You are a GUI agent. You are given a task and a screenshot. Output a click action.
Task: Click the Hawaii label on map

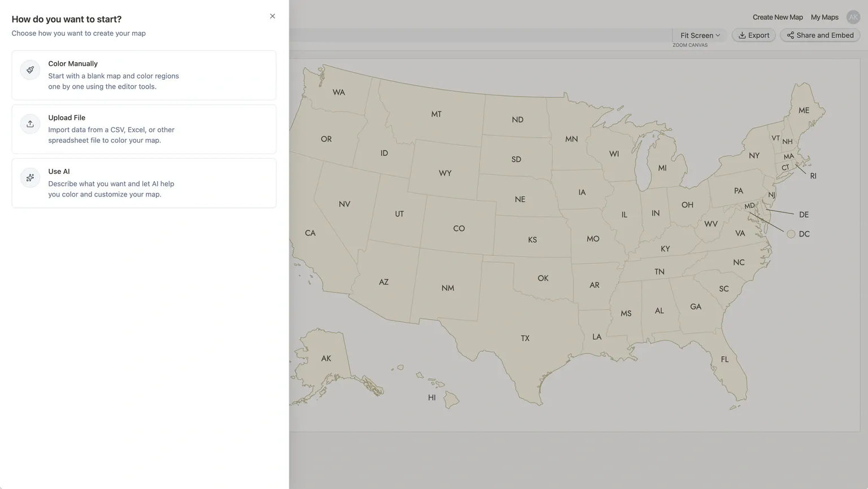point(432,398)
